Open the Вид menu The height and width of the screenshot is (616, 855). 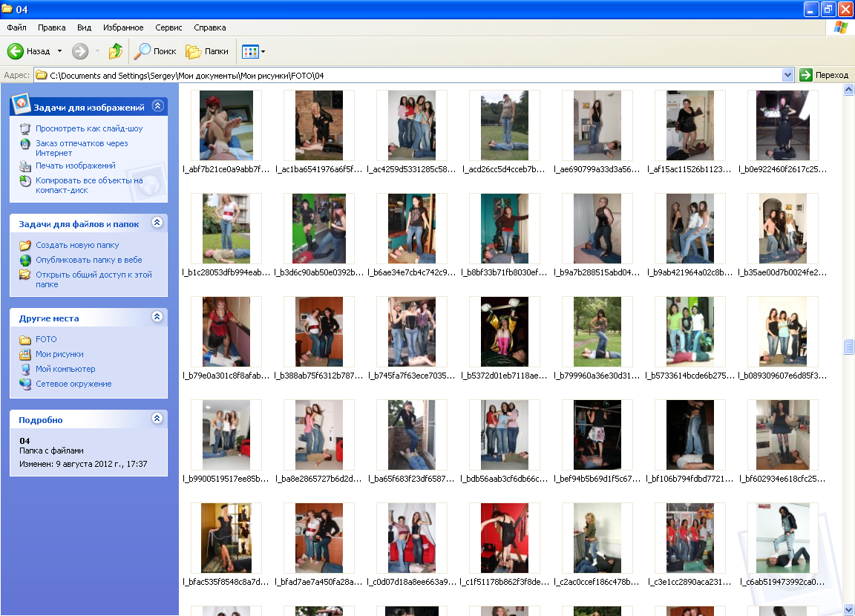click(84, 27)
